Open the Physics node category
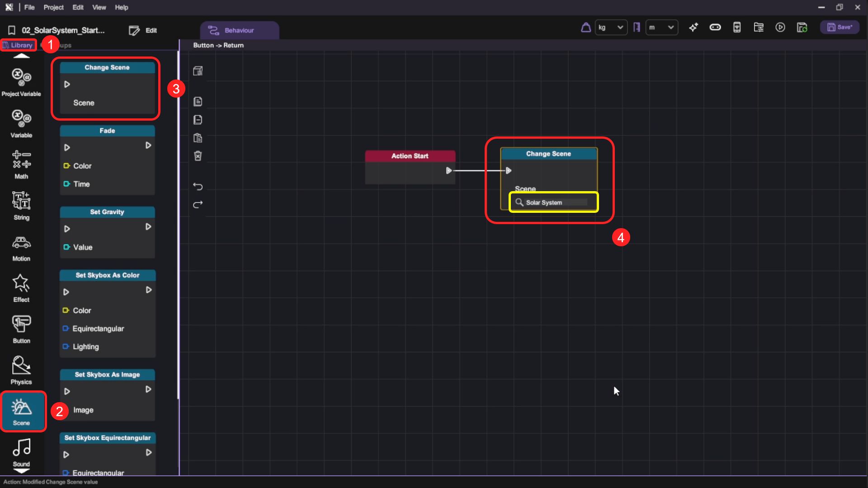Image resolution: width=868 pixels, height=488 pixels. tap(21, 370)
